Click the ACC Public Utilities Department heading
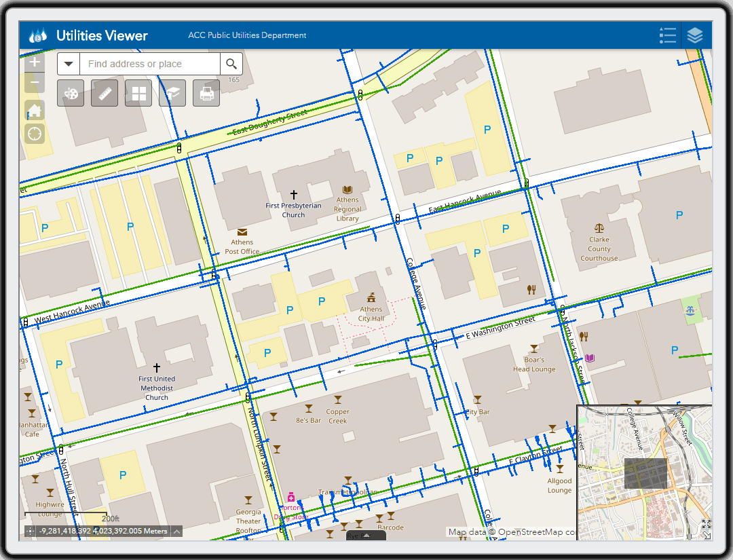Screen dimensions: 733x560 (x=247, y=35)
